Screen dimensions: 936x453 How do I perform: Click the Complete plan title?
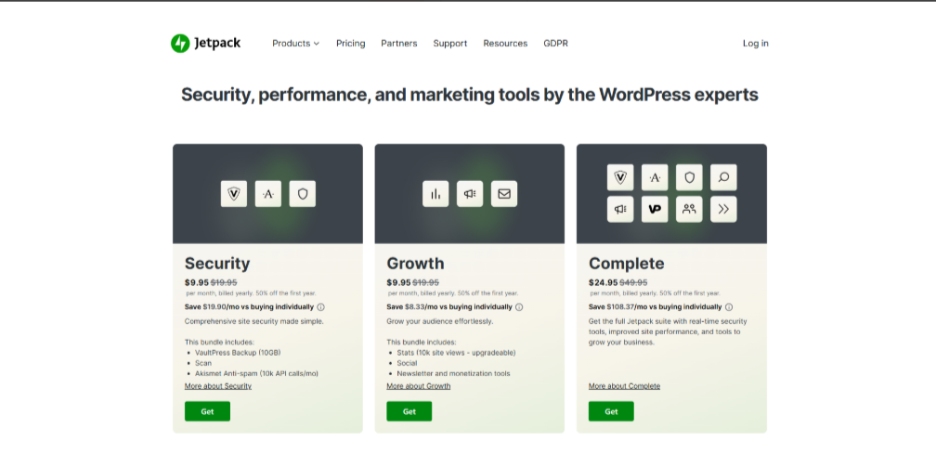click(626, 264)
